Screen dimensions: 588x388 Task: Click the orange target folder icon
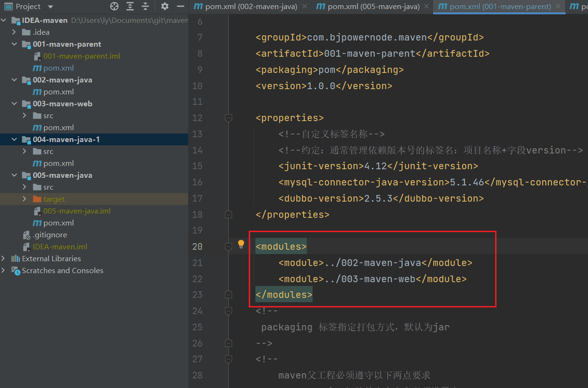pos(37,199)
